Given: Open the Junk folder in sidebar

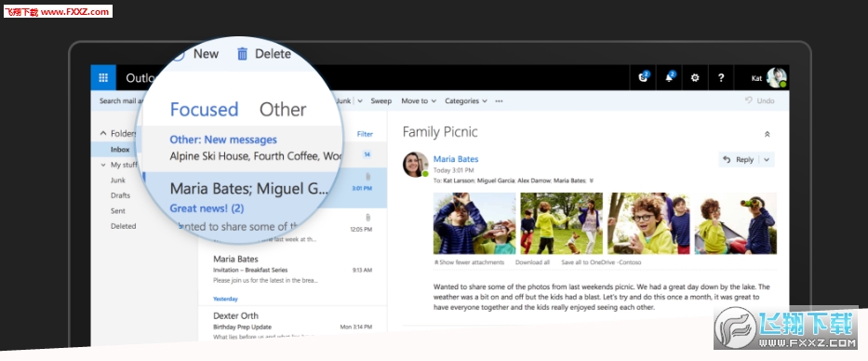Looking at the screenshot, I should point(118,180).
